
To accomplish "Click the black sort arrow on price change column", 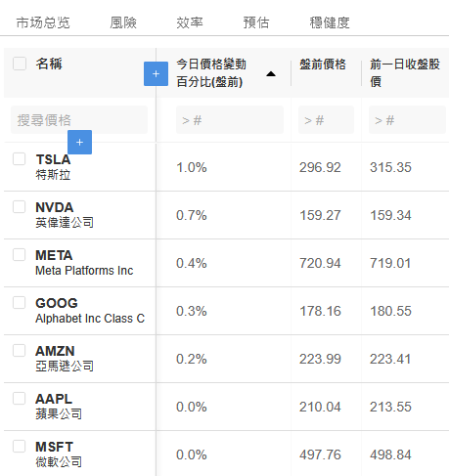I will 271,74.
